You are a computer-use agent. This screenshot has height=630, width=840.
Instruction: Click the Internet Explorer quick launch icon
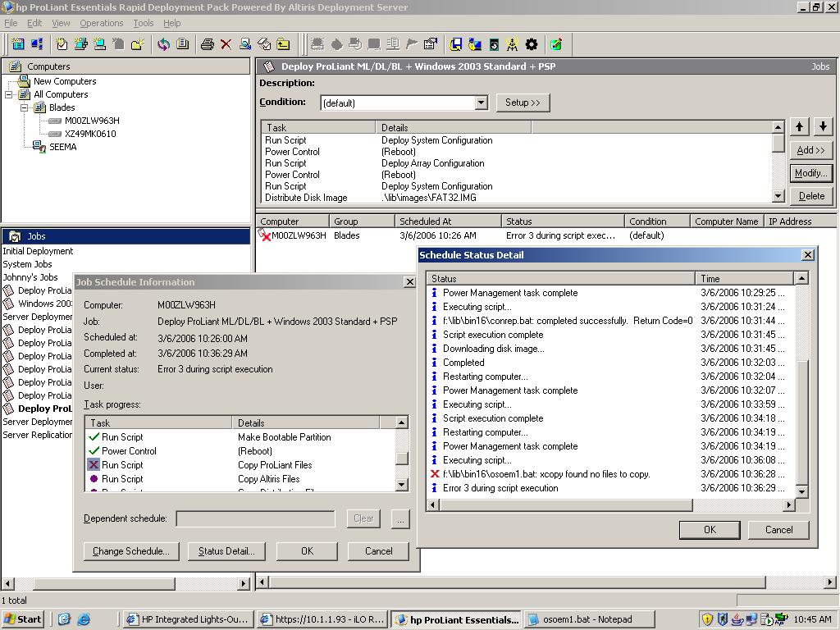coord(84,619)
